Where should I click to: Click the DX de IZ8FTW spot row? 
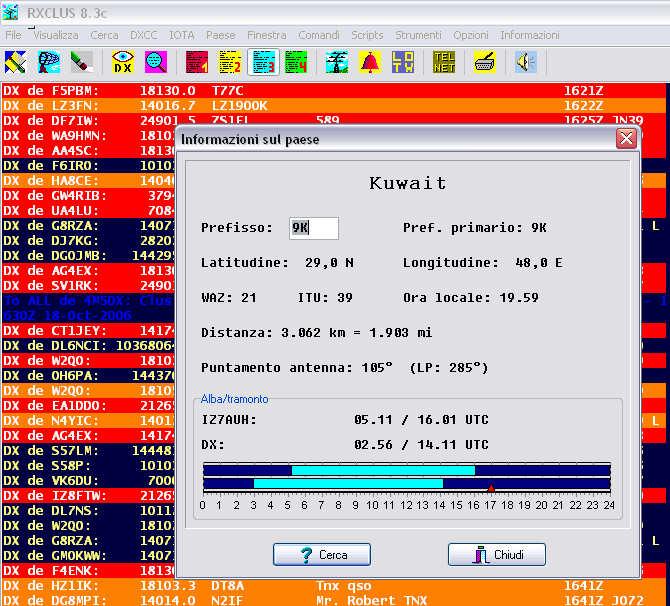(88, 495)
